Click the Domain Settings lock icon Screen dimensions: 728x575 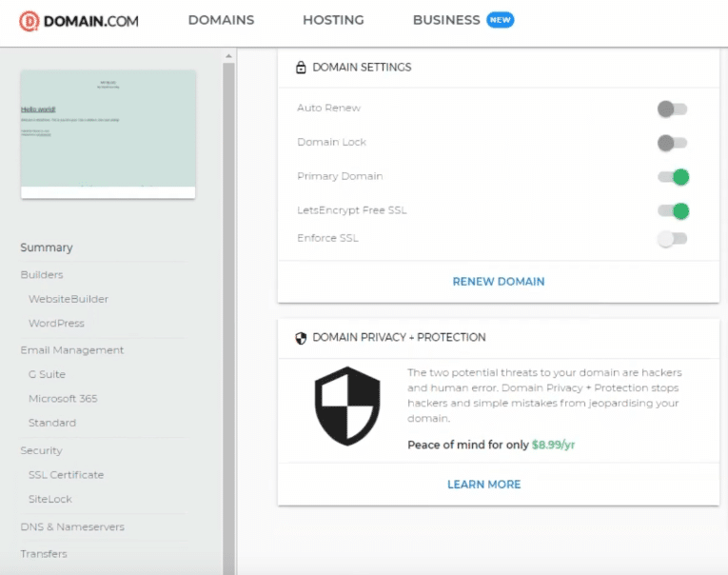[x=301, y=68]
